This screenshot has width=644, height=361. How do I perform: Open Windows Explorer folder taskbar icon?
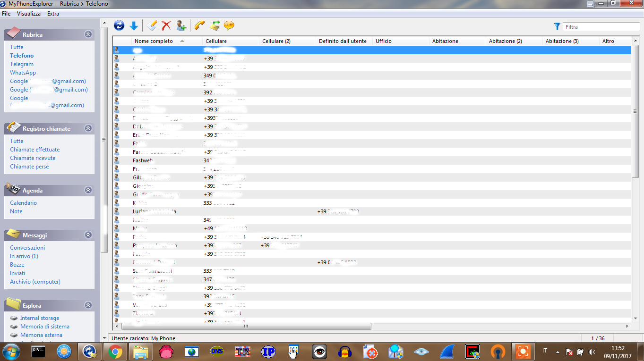pos(141,352)
